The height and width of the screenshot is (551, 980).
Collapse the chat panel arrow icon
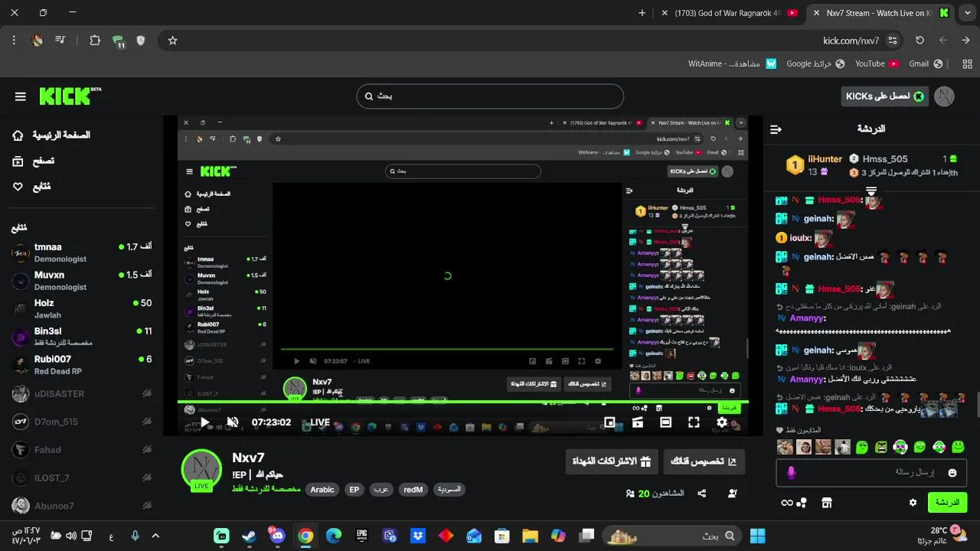[x=776, y=129]
